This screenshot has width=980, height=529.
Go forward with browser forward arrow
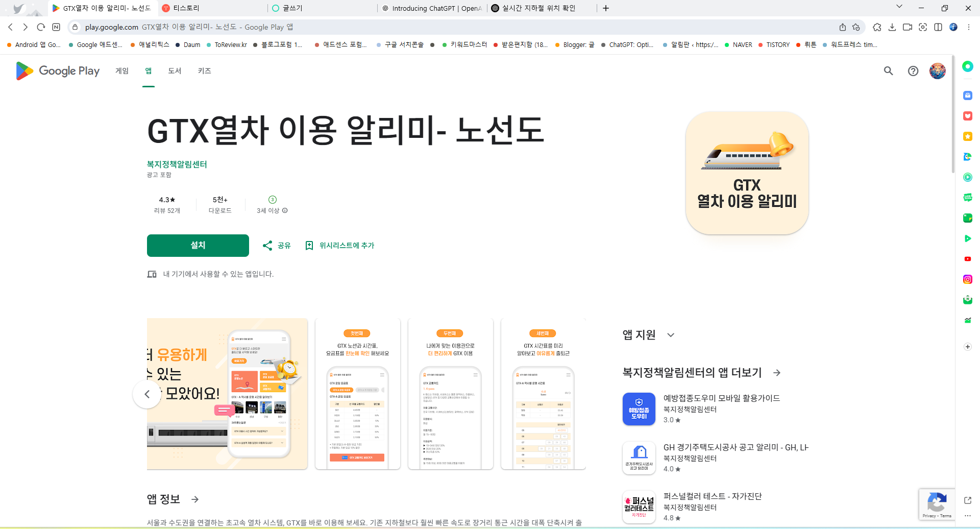[x=26, y=27]
